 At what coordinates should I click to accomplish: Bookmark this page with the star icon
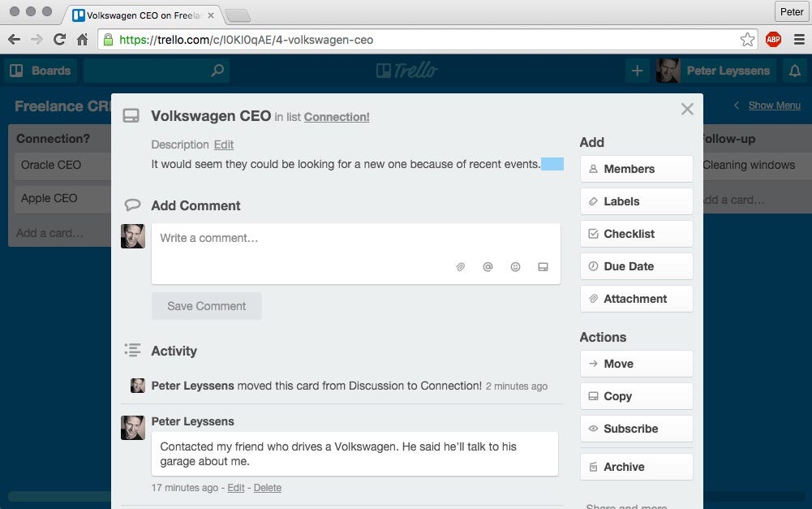point(747,40)
